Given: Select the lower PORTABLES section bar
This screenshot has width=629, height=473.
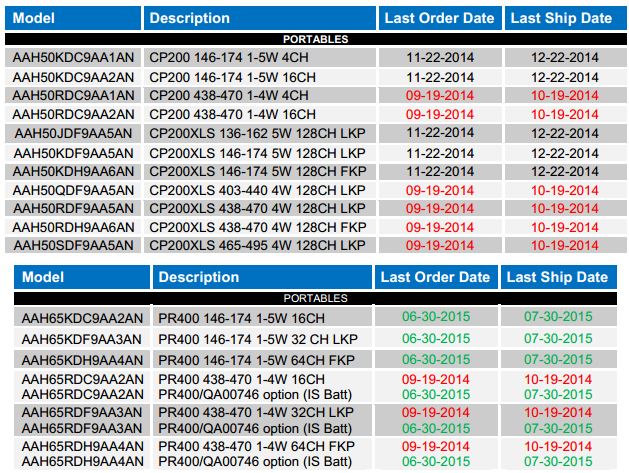Looking at the screenshot, I should (x=315, y=298).
